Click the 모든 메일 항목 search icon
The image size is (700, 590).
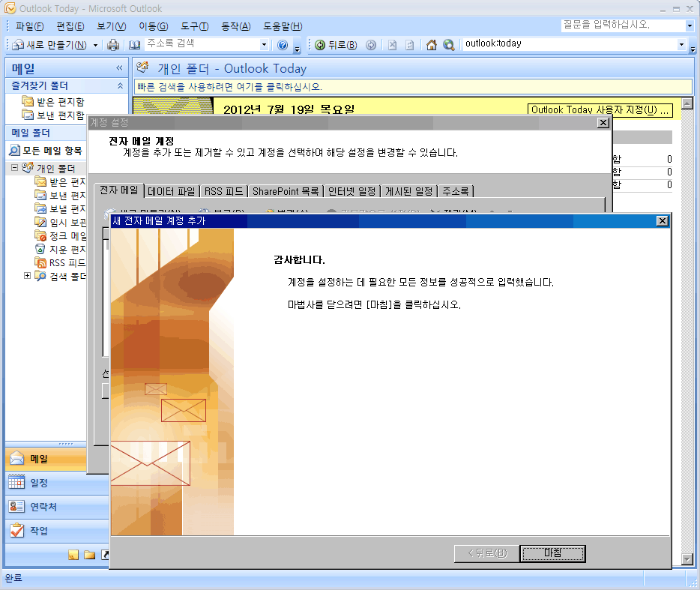[14, 151]
